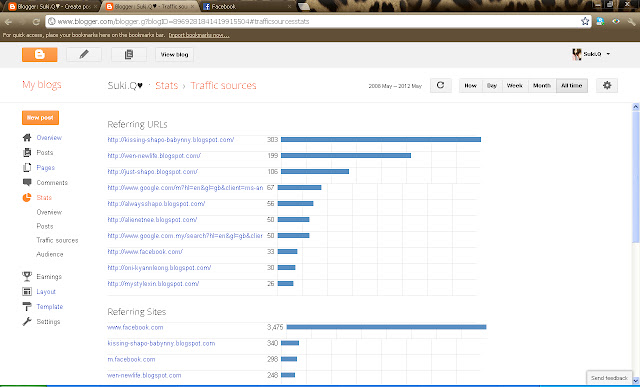This screenshot has width=640, height=387.
Task: Open the gear settings button
Action: pyautogui.click(x=607, y=85)
